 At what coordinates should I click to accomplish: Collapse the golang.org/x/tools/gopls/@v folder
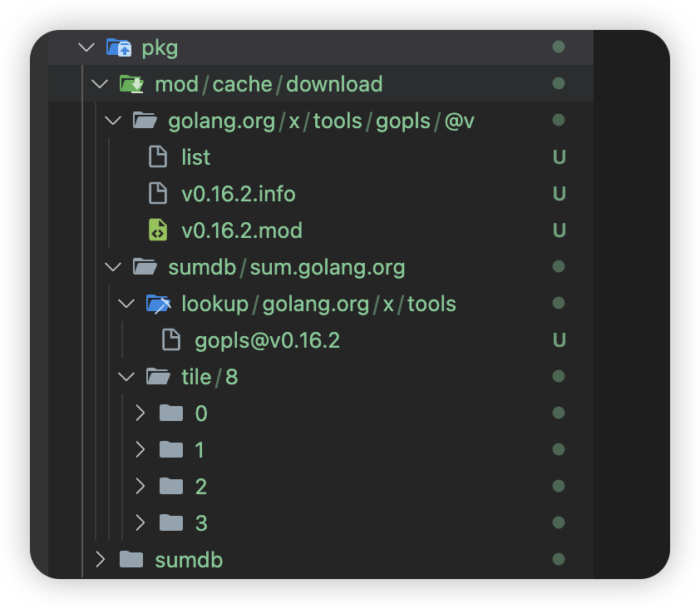tap(113, 121)
